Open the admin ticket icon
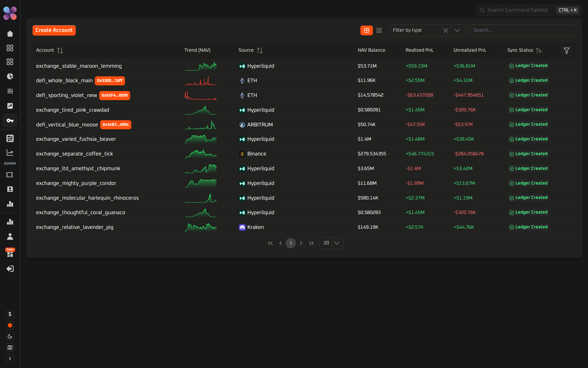 10,175
